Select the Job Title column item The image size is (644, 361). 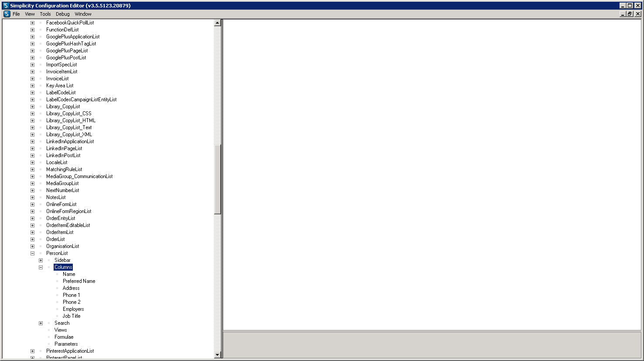pyautogui.click(x=72, y=316)
